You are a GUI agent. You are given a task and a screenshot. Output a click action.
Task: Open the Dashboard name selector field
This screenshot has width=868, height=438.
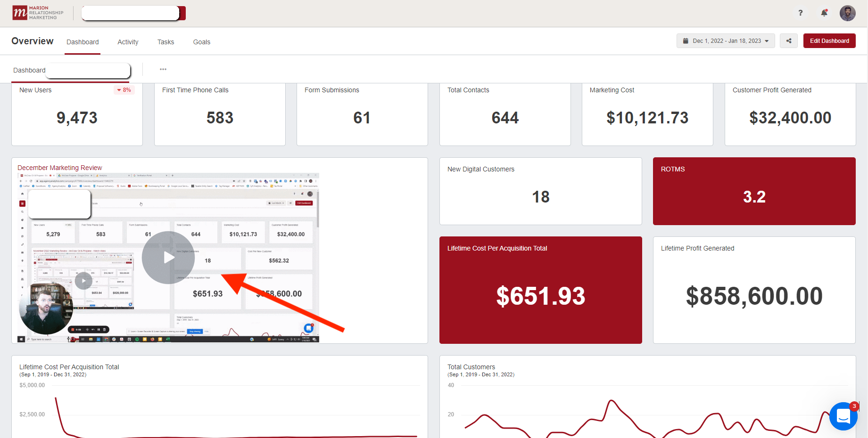[88, 71]
